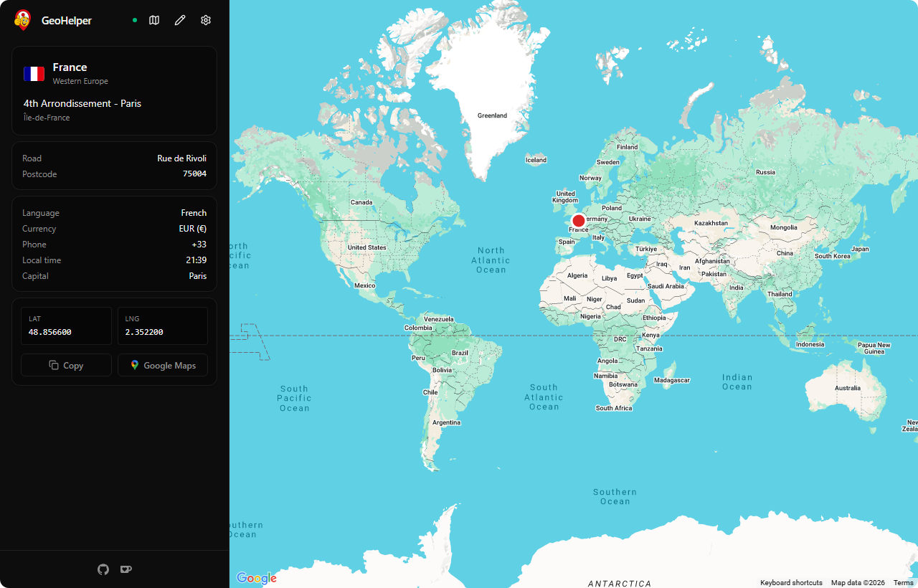This screenshot has height=588, width=918.
Task: Click the GeoHelper logo icon
Action: 23,20
